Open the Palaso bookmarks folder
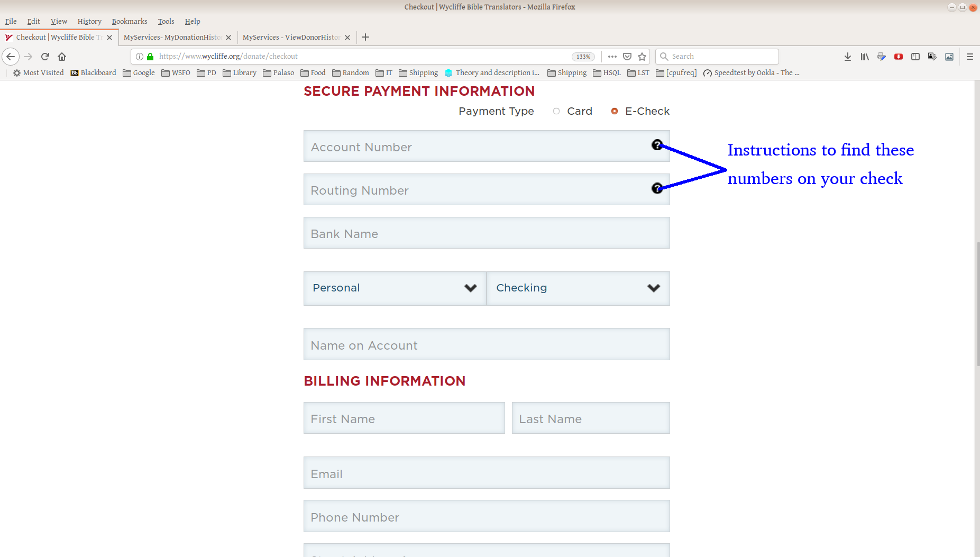Screen dimensions: 980x557 [x=279, y=73]
